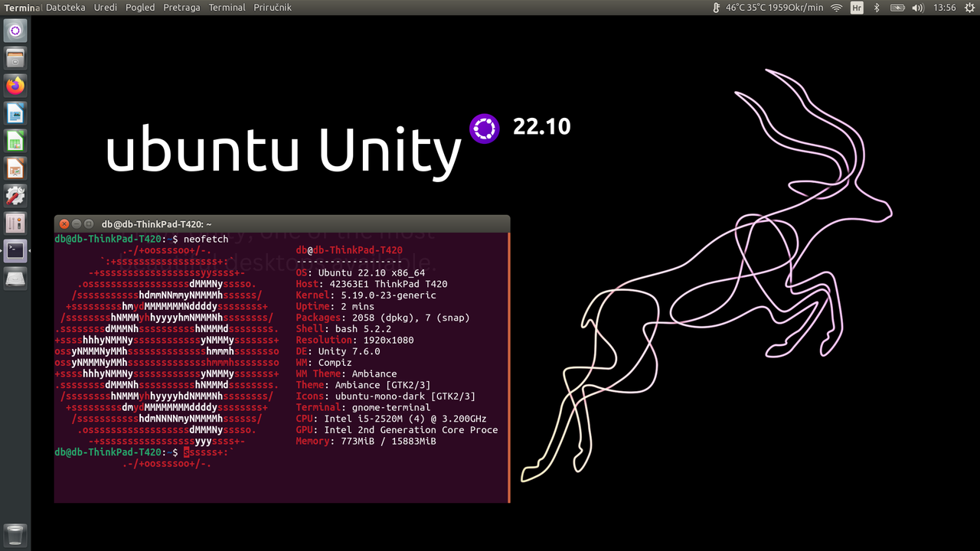
Task: Open the Ubuntu Unity Dash launcher icon
Action: (15, 31)
